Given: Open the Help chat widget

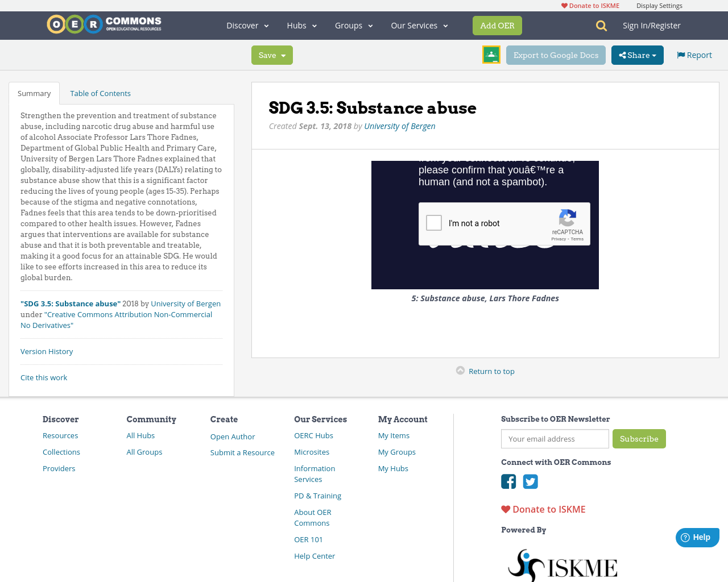Looking at the screenshot, I should 697,537.
